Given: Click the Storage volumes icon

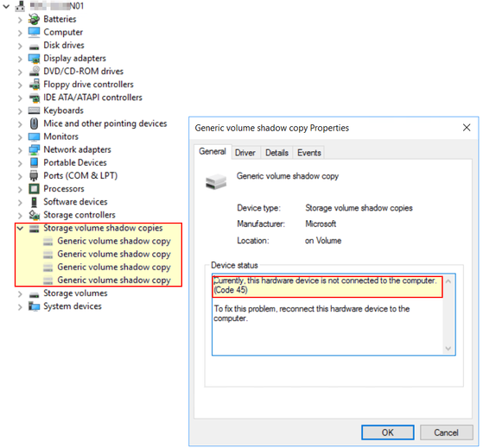Looking at the screenshot, I should coord(34,294).
